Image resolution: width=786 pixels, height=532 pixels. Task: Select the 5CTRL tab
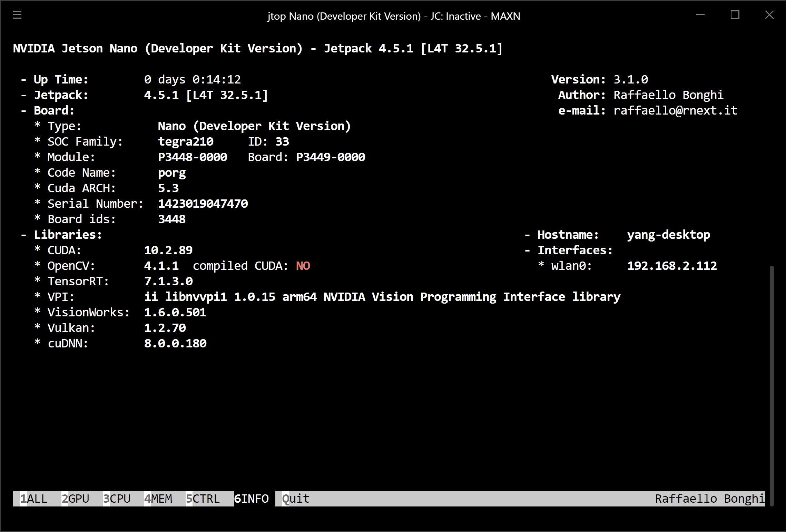(203, 499)
